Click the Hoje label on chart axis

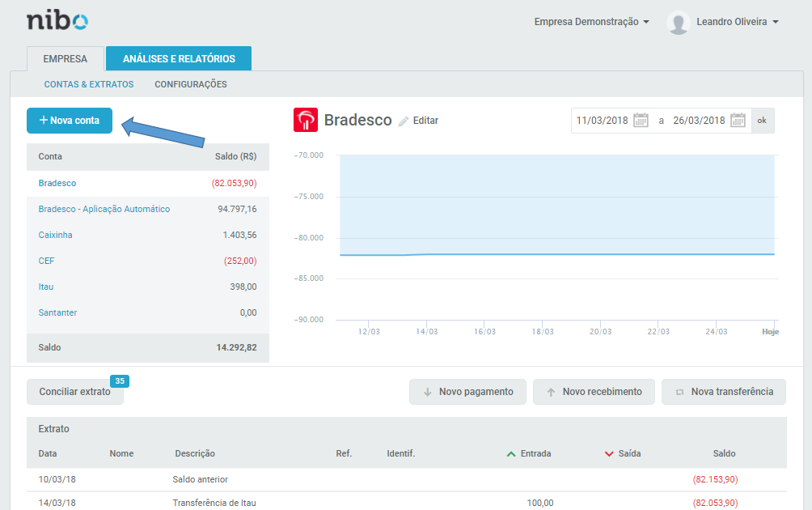tap(770, 332)
